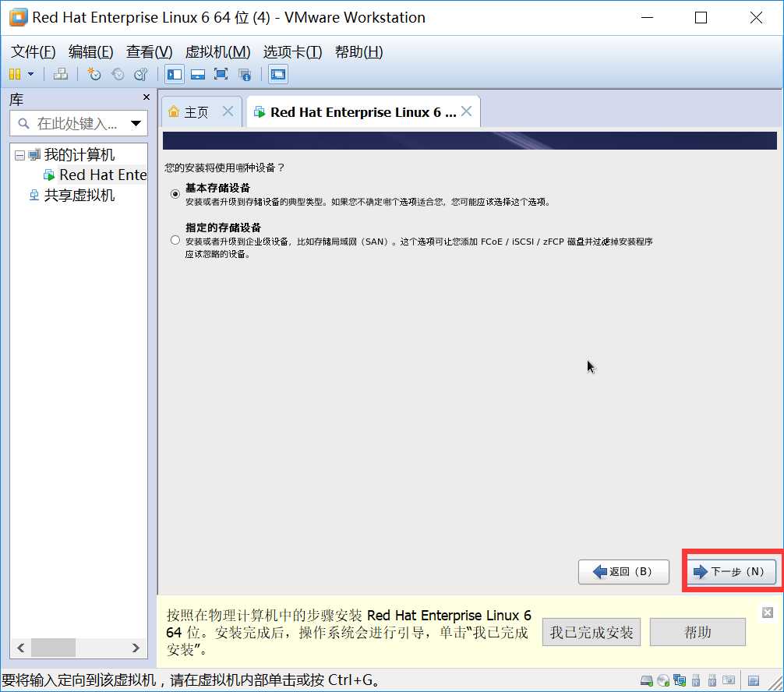Click the VMware Workstation title bar app icon

pos(19,17)
